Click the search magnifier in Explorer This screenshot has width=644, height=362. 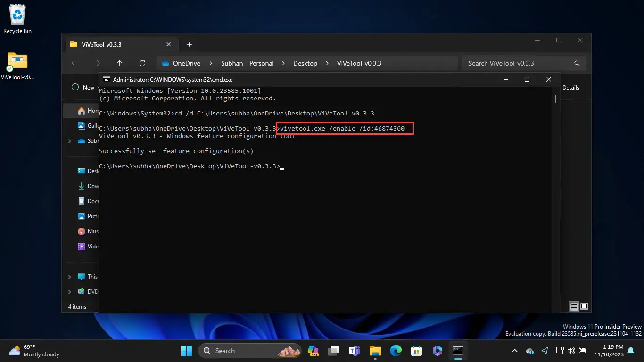click(x=577, y=63)
